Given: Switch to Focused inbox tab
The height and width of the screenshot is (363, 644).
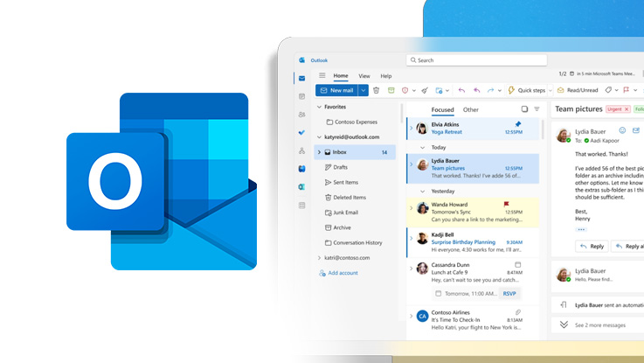Looking at the screenshot, I should [442, 109].
